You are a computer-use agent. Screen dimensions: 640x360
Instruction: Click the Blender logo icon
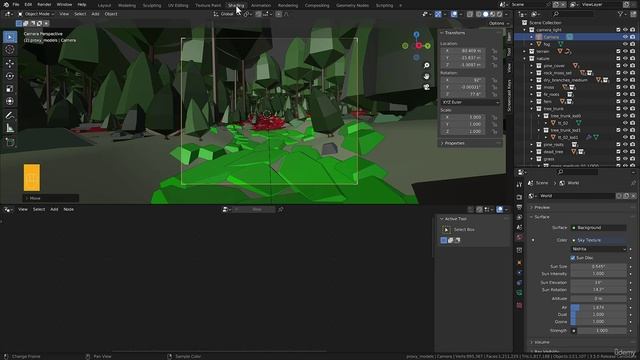[6, 4]
